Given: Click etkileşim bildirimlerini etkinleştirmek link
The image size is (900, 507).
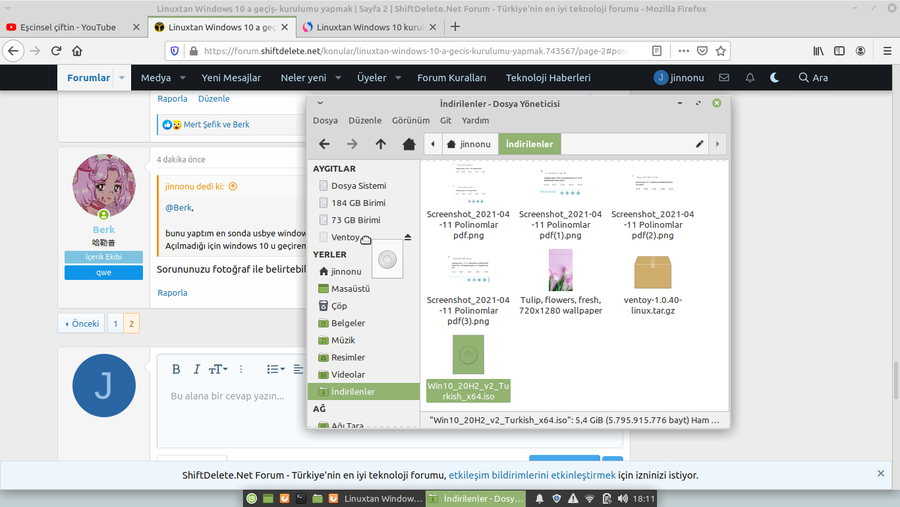Looking at the screenshot, I should tap(532, 475).
